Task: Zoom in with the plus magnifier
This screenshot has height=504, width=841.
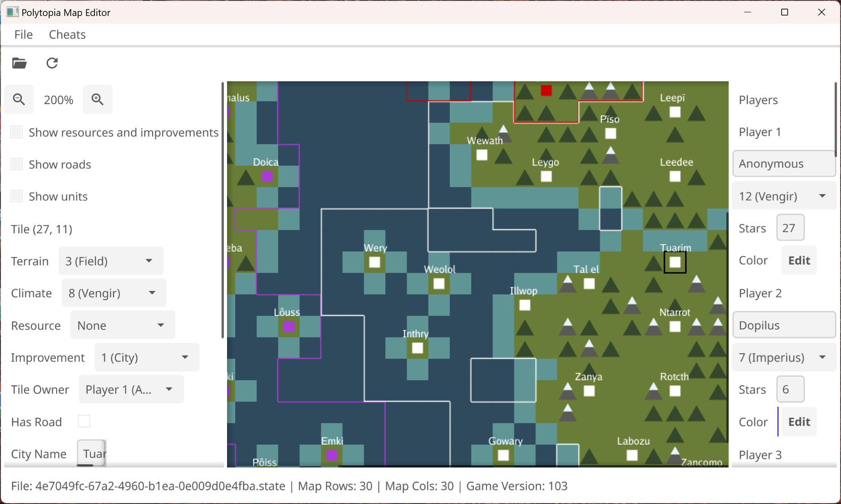Action: click(x=97, y=99)
